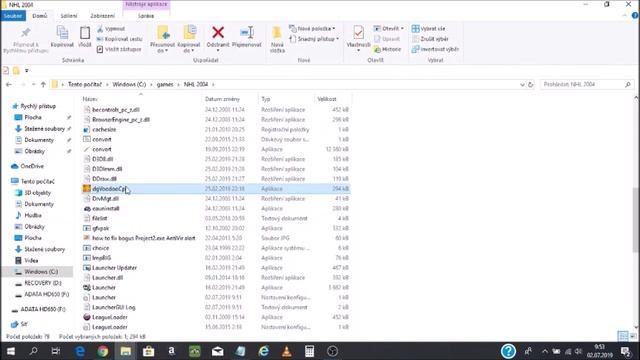Switch to the Správa tab
Image resolution: width=640 pixels, height=360 pixels.
click(146, 16)
